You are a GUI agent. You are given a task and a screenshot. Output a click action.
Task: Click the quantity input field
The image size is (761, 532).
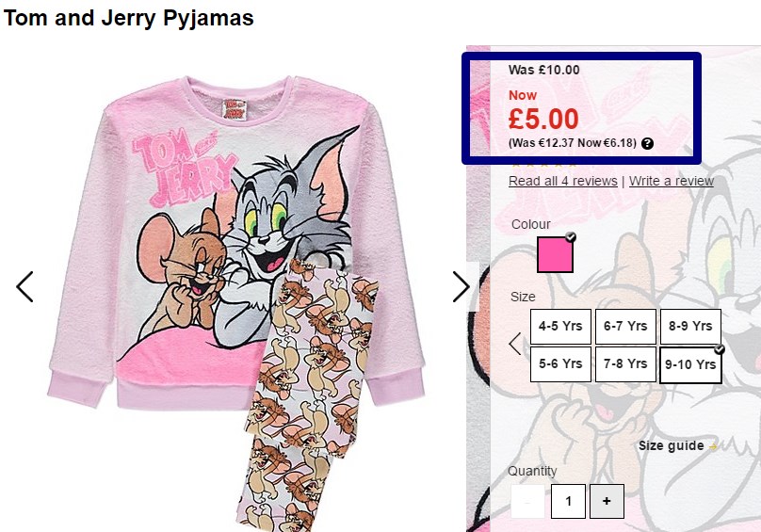(x=568, y=501)
